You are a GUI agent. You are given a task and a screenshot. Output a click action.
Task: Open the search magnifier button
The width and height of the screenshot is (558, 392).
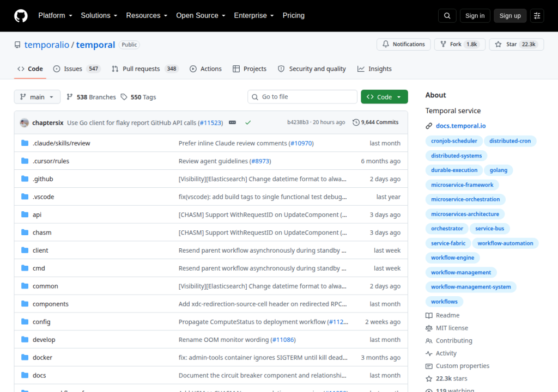coord(447,16)
